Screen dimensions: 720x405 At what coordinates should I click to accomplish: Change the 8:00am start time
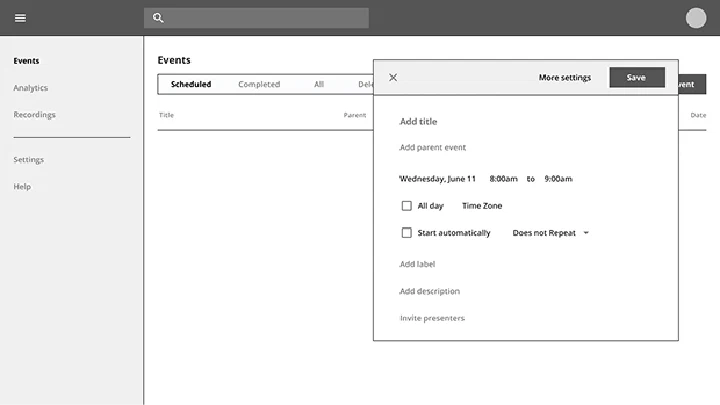tap(503, 179)
